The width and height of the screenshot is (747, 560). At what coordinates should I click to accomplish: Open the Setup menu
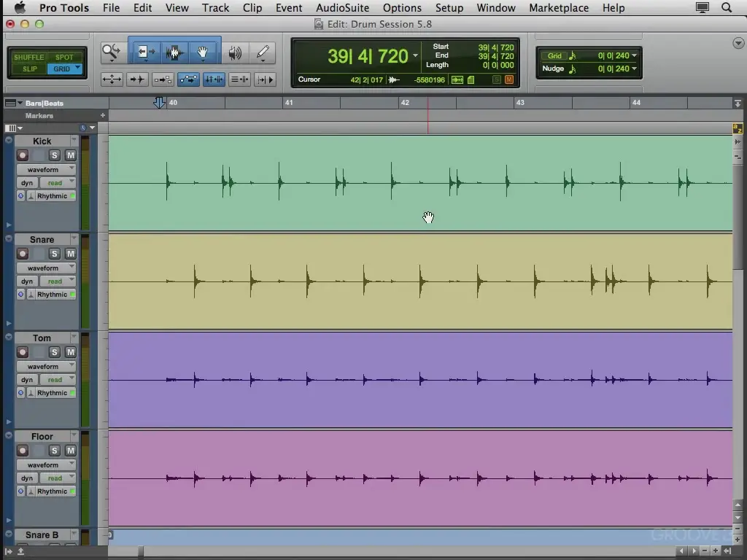pyautogui.click(x=449, y=7)
